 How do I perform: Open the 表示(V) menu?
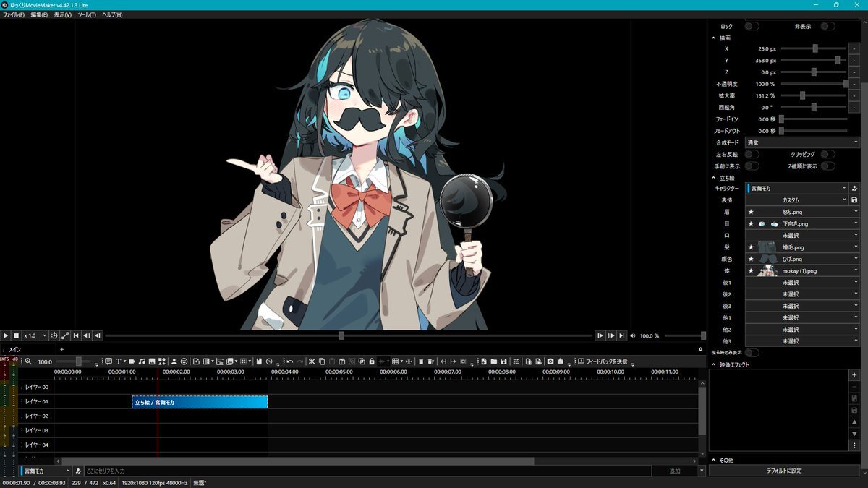click(x=63, y=14)
